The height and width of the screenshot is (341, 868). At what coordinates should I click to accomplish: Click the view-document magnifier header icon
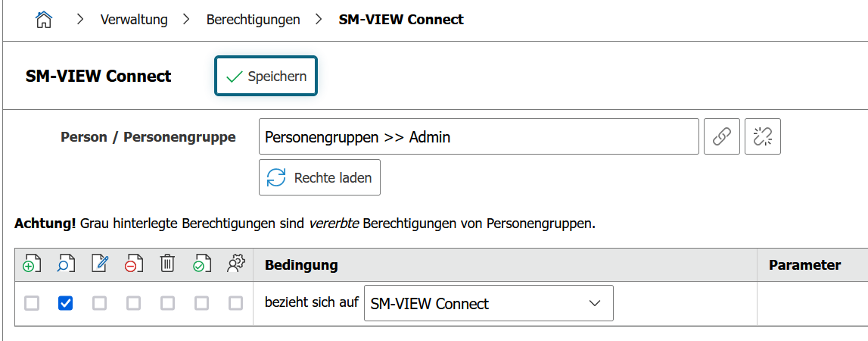point(66,264)
